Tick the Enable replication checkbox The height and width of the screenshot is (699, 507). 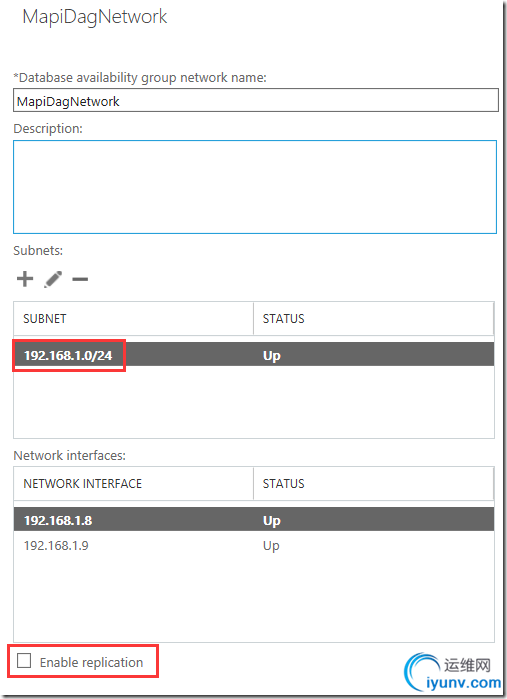[x=24, y=661]
